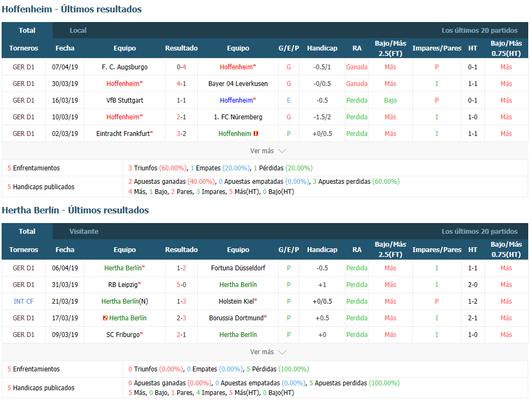
Task: Open VfB Stuttgart team link
Action: [x=125, y=101]
